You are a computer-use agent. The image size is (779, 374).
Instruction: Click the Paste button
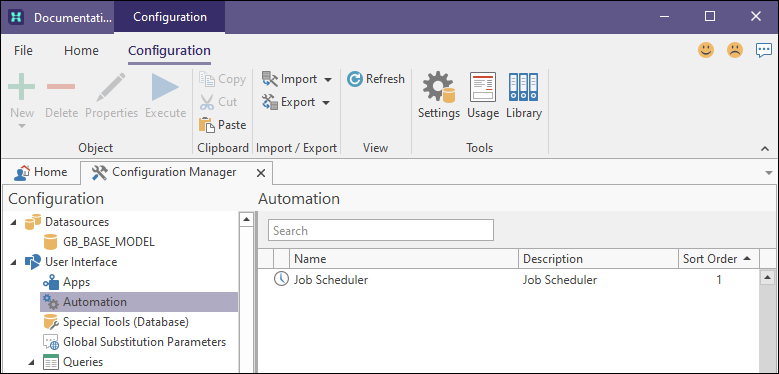[x=222, y=125]
